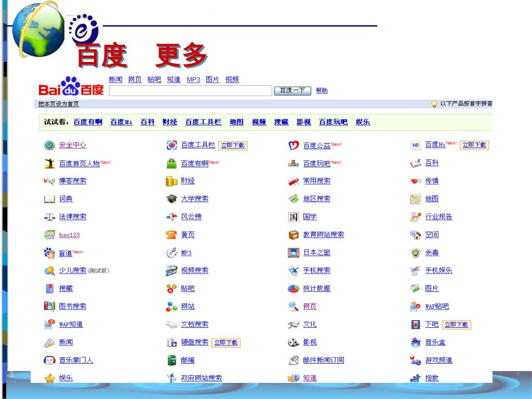Click the MP3 music note icon
The image size is (532, 399).
tap(171, 252)
